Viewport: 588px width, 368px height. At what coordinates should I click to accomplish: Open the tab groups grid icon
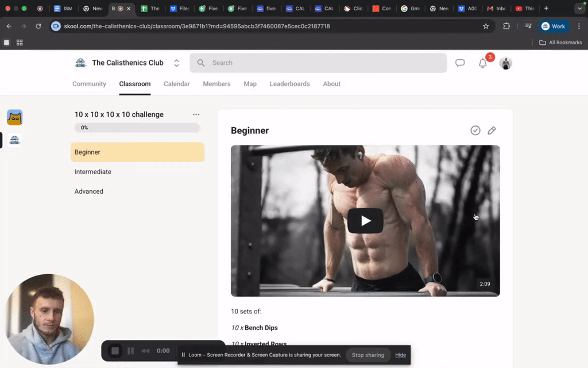(20, 43)
